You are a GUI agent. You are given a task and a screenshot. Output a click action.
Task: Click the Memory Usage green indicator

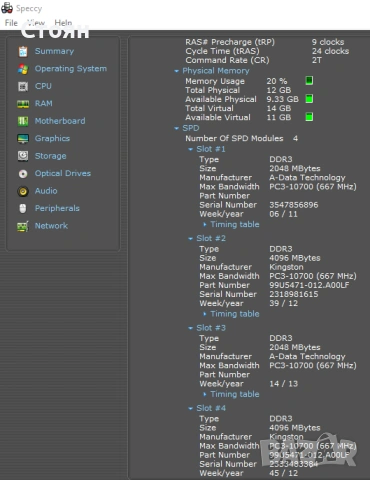click(309, 80)
